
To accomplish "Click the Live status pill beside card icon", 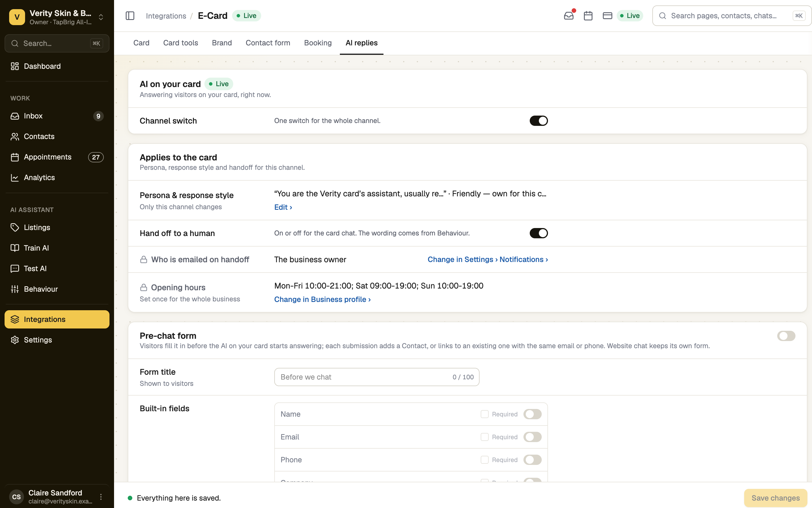I will 630,16.
